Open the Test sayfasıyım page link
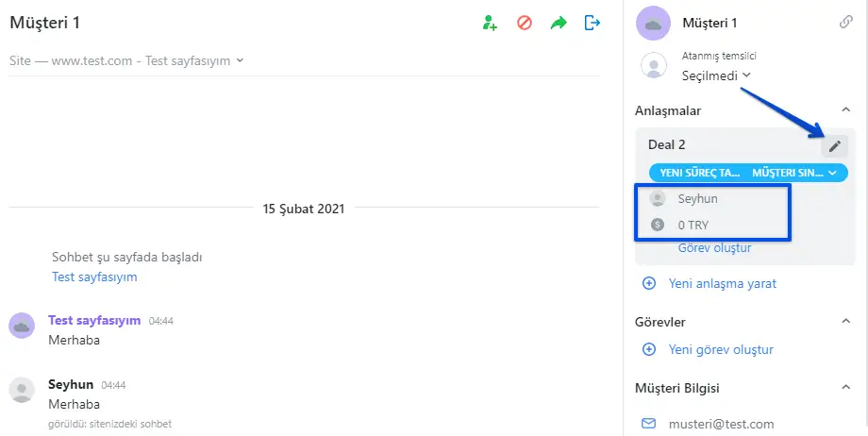The width and height of the screenshot is (868, 436). (x=94, y=277)
